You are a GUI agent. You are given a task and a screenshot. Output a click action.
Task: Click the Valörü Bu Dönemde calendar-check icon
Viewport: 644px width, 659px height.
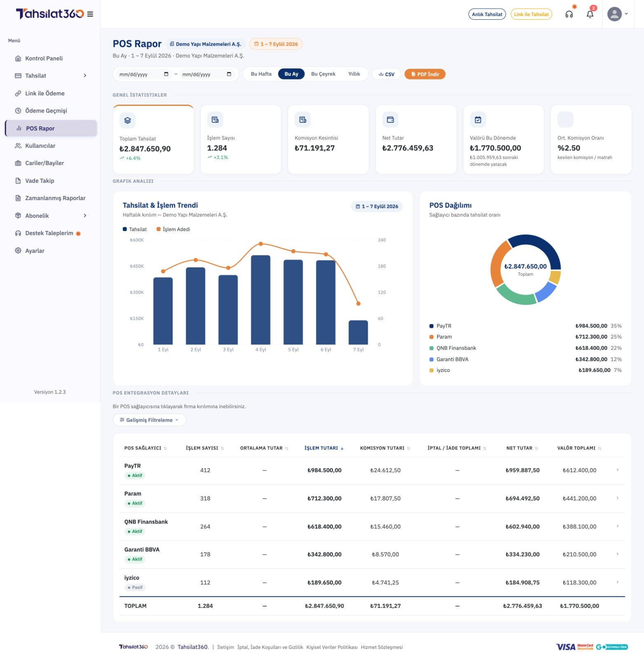coord(478,119)
